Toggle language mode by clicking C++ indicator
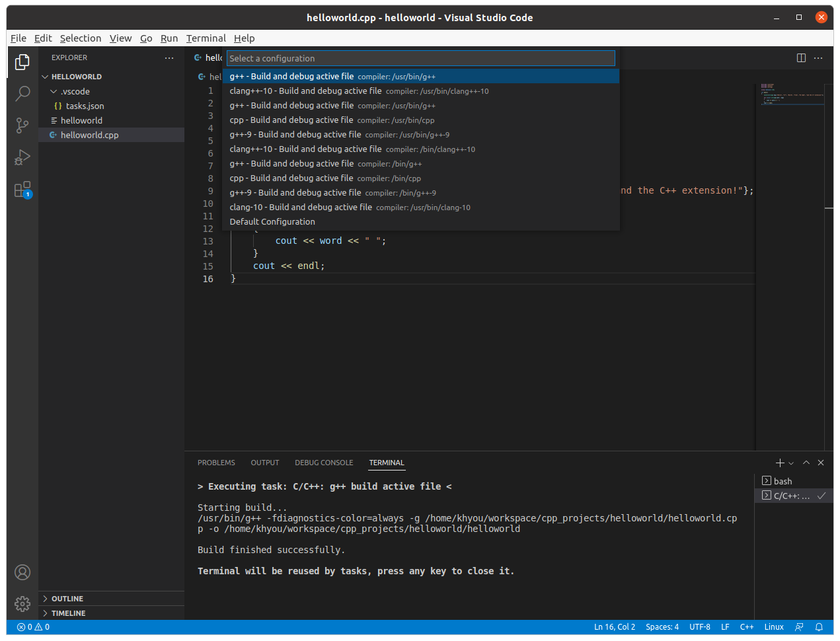The height and width of the screenshot is (641, 840). coord(747,626)
